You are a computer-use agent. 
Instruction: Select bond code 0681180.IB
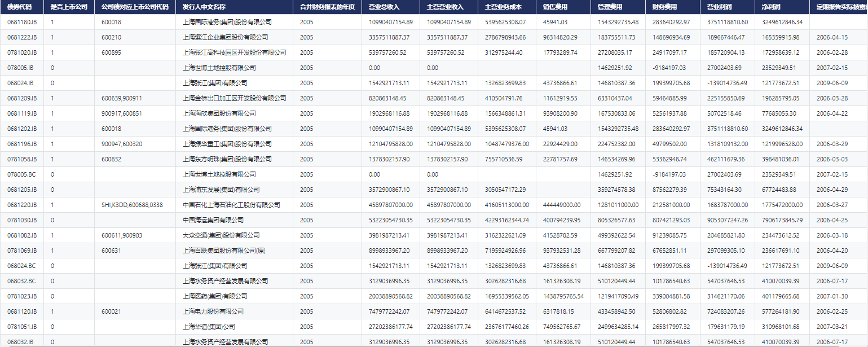(22, 22)
